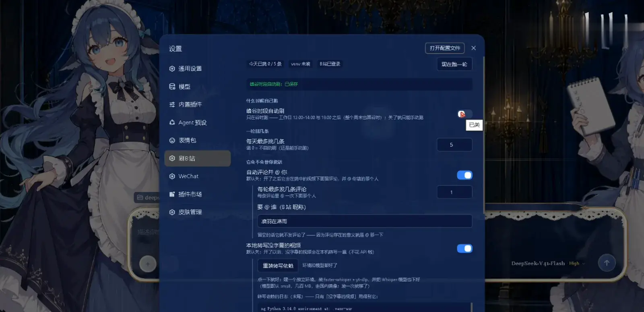Open the DeepSeek-V41-Flash model selector

538,263
